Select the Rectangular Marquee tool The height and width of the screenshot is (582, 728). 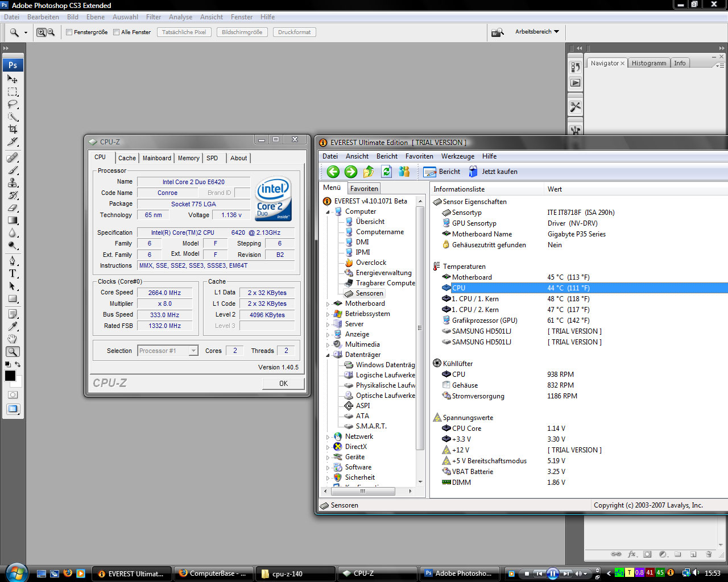pyautogui.click(x=13, y=92)
